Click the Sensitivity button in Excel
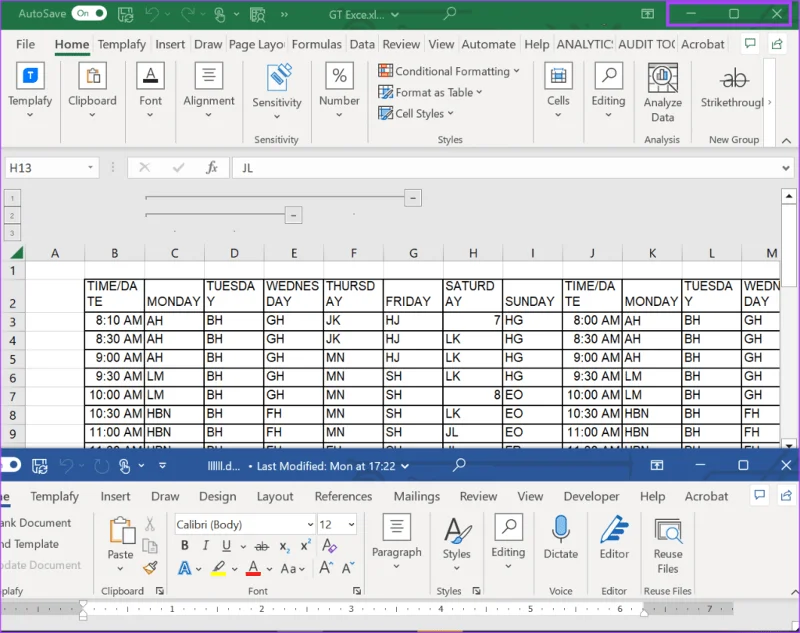Viewport: 800px width, 633px height. click(277, 92)
